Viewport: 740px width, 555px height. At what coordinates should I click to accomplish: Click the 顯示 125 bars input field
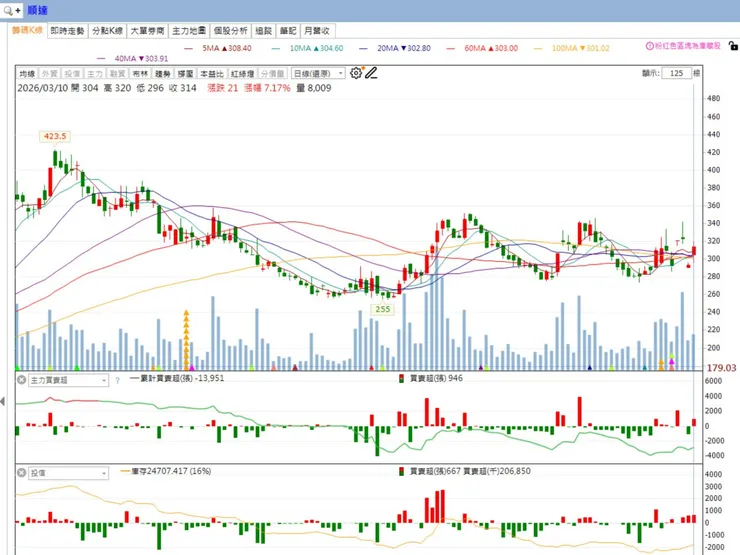tap(676, 73)
